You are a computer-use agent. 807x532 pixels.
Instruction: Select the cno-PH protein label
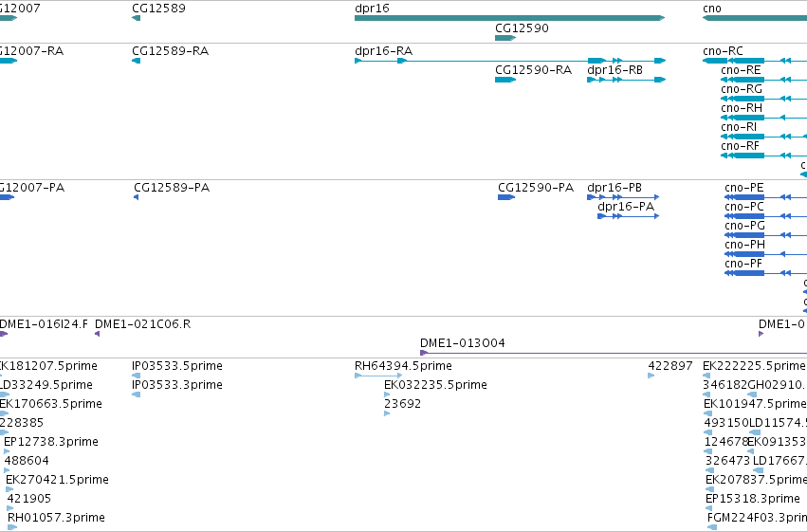tap(744, 245)
